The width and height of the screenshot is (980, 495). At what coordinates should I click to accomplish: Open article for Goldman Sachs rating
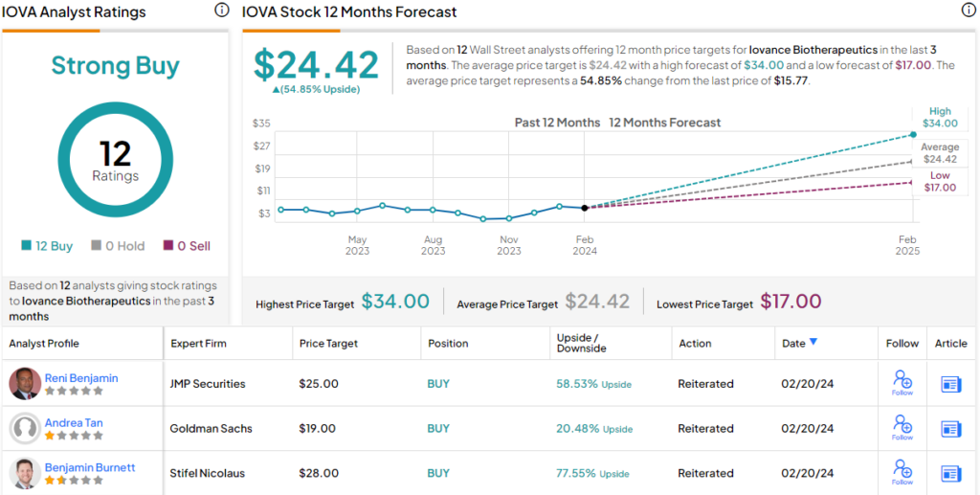pos(950,429)
